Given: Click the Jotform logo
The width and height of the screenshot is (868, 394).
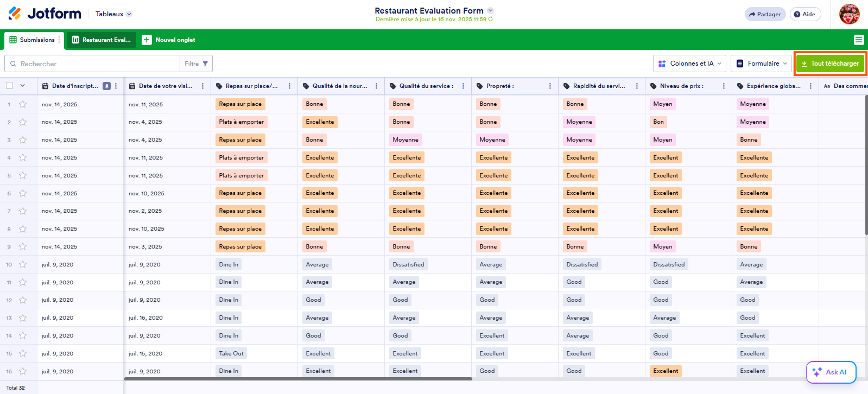Looking at the screenshot, I should [45, 14].
